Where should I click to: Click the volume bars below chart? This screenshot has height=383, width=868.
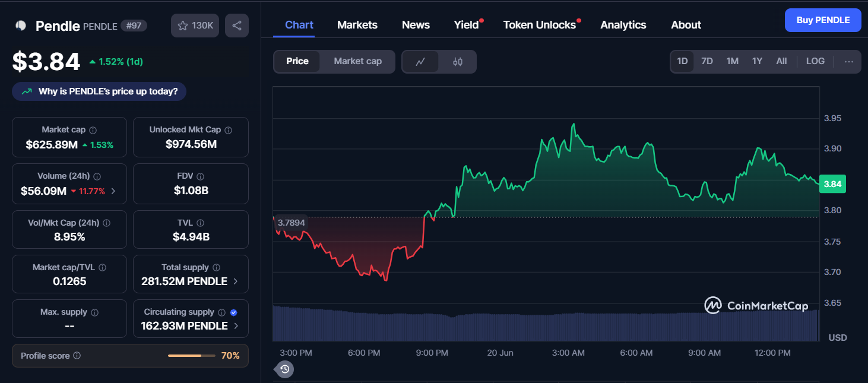pos(546,323)
